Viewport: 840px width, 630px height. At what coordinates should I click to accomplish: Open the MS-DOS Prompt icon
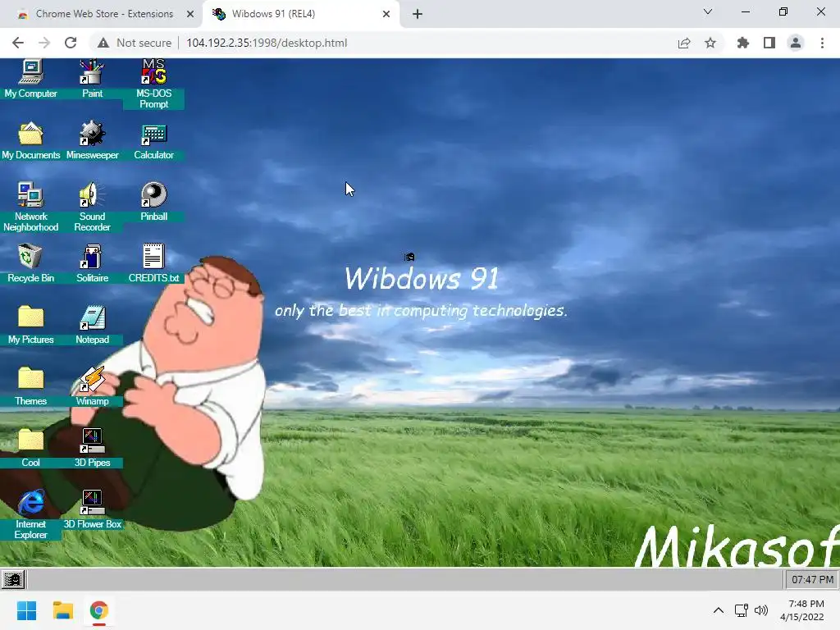pyautogui.click(x=153, y=84)
